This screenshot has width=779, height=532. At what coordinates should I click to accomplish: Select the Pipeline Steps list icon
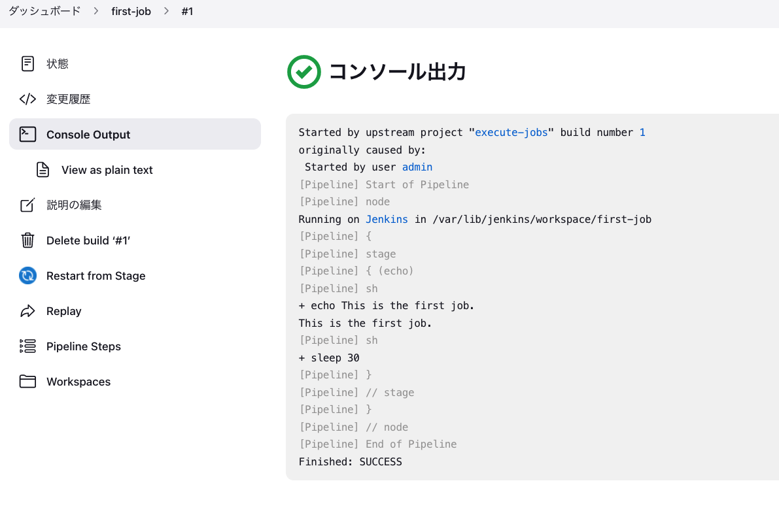coord(27,346)
